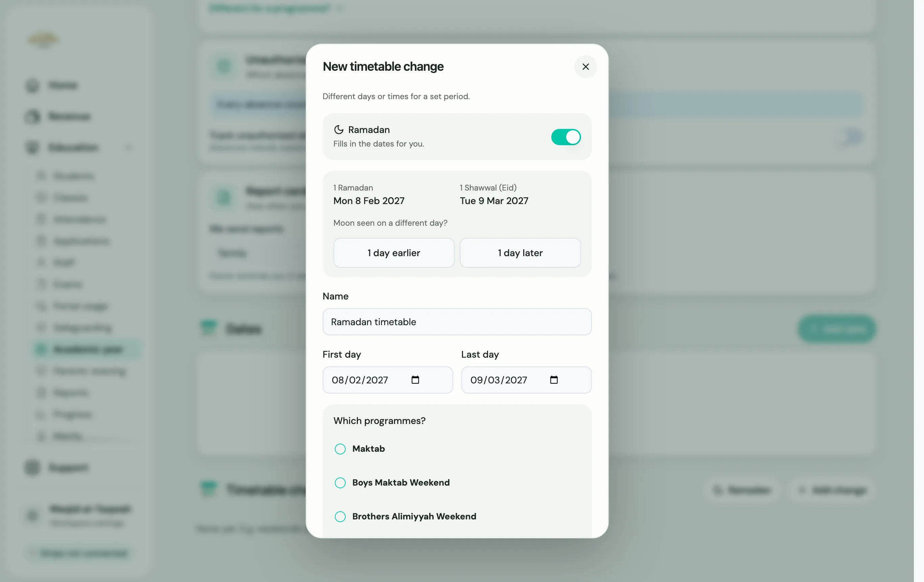
Task: Click the Different days or times description
Action: 396,96
